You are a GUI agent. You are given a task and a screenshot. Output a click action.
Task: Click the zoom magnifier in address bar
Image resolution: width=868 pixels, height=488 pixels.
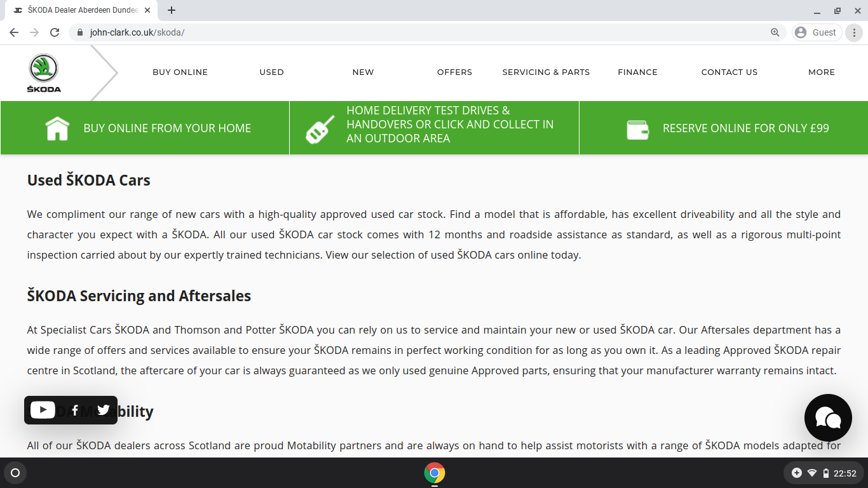click(775, 32)
